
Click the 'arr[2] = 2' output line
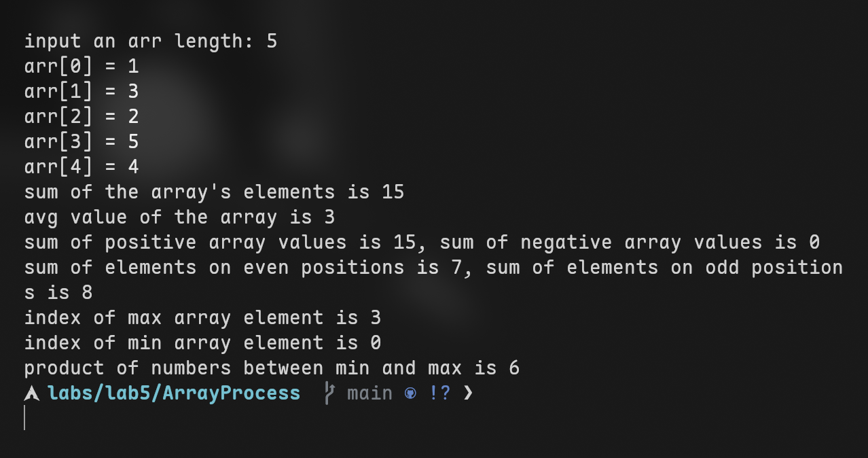[x=82, y=117]
